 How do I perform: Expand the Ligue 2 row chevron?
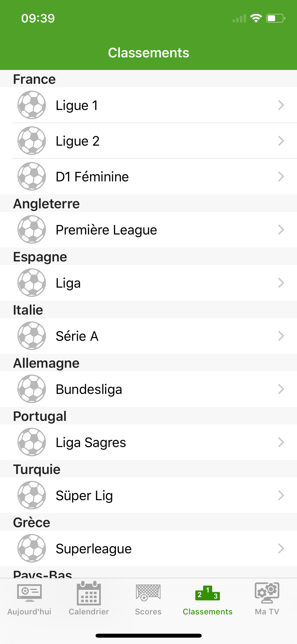coord(281,141)
